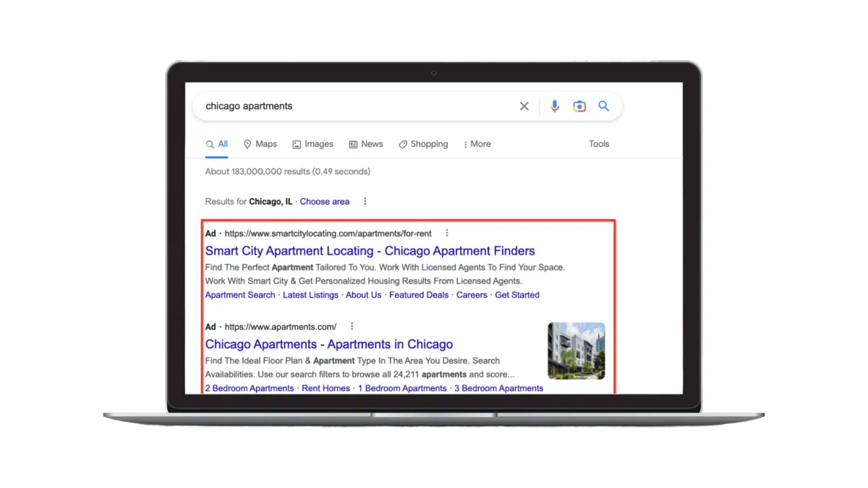Click the Choose area link
The width and height of the screenshot is (868, 488).
(x=324, y=201)
